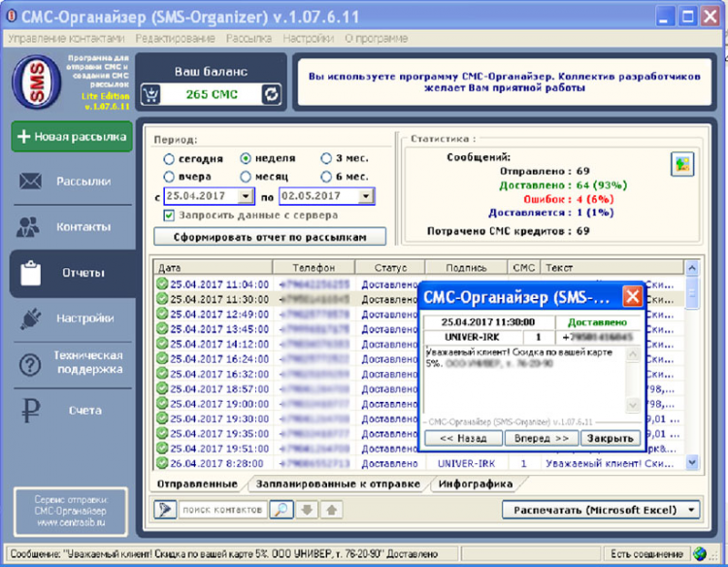Click the Вперед >> button in popup
Viewport: 728px width, 567px height.
click(542, 439)
